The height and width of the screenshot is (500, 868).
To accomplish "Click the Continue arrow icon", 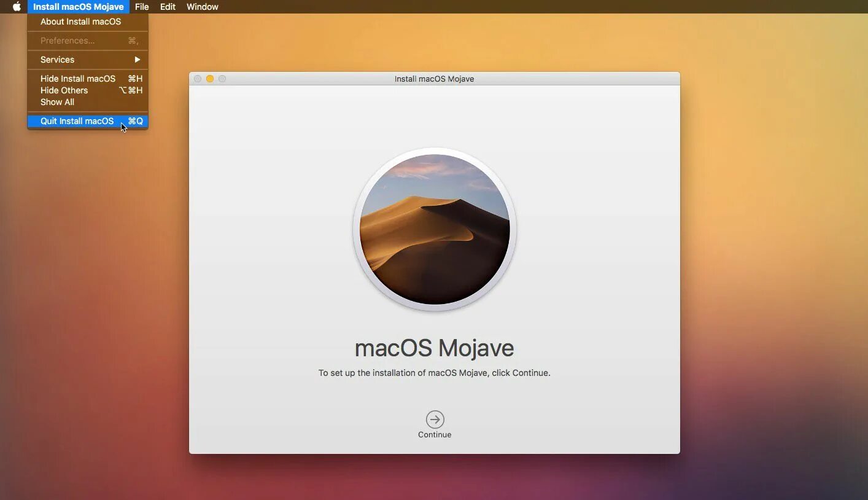I will 435,420.
